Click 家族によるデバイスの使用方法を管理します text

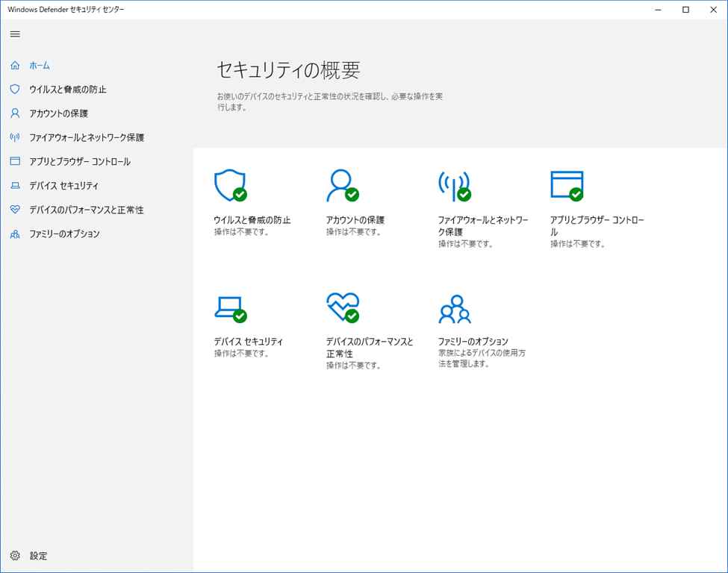(482, 358)
